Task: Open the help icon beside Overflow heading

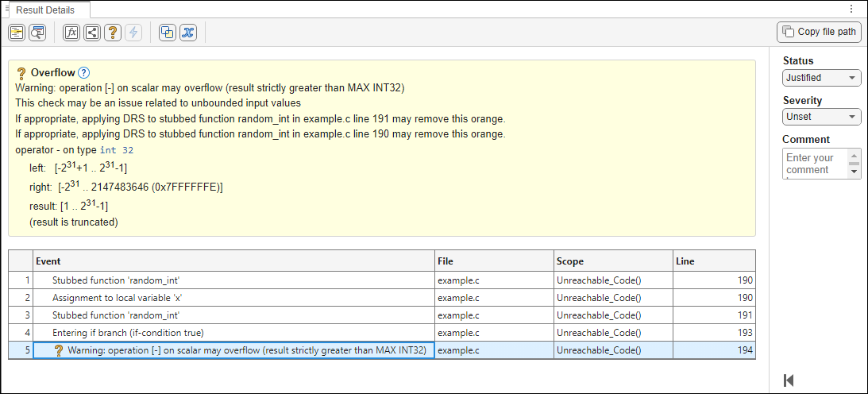Action: coord(83,72)
